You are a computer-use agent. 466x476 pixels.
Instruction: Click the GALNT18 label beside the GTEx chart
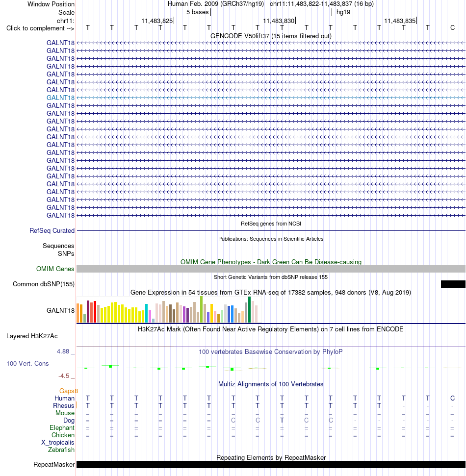[60, 311]
